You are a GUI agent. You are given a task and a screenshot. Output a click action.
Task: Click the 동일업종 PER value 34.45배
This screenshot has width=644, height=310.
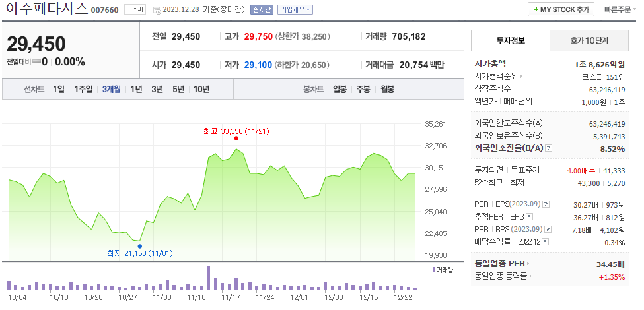[x=610, y=264]
